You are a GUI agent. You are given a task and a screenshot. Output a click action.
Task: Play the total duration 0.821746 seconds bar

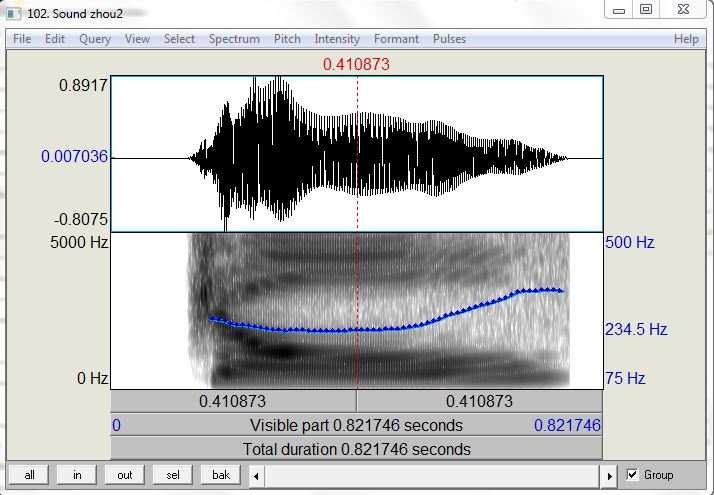point(357,449)
